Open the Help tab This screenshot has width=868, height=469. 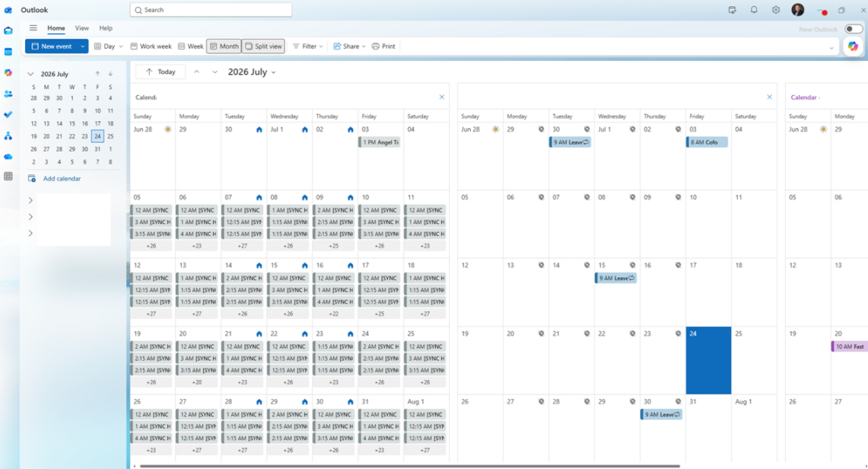pyautogui.click(x=106, y=28)
